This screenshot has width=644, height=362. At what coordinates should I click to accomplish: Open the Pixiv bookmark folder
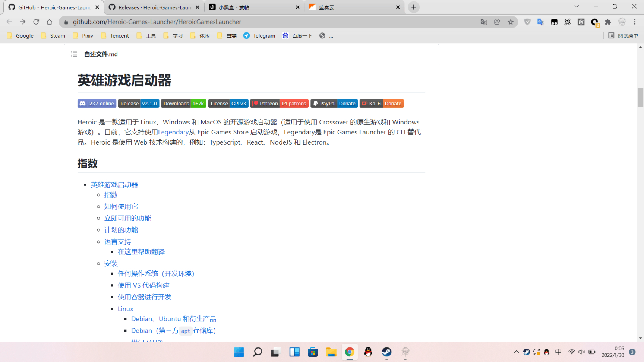(x=83, y=35)
